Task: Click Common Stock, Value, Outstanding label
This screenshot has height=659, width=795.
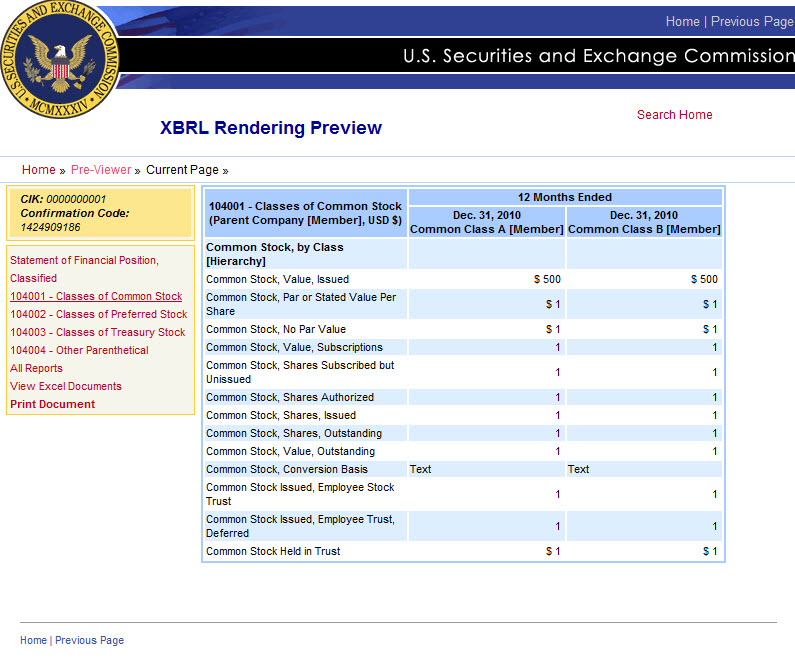Action: tap(291, 451)
